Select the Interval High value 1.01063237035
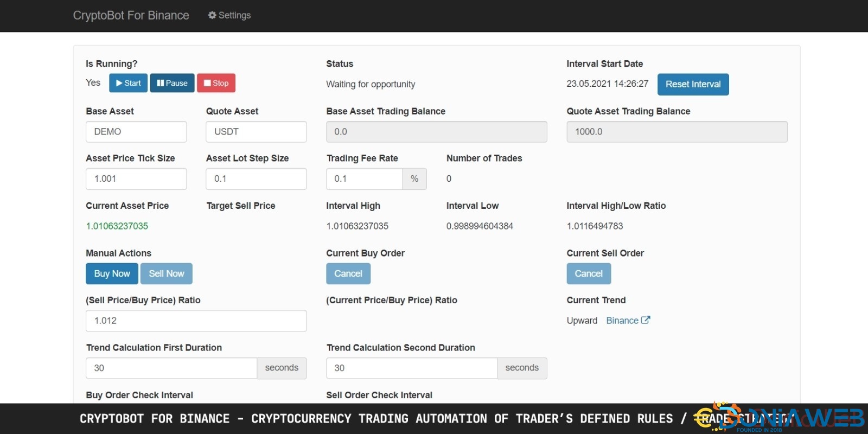 [357, 226]
